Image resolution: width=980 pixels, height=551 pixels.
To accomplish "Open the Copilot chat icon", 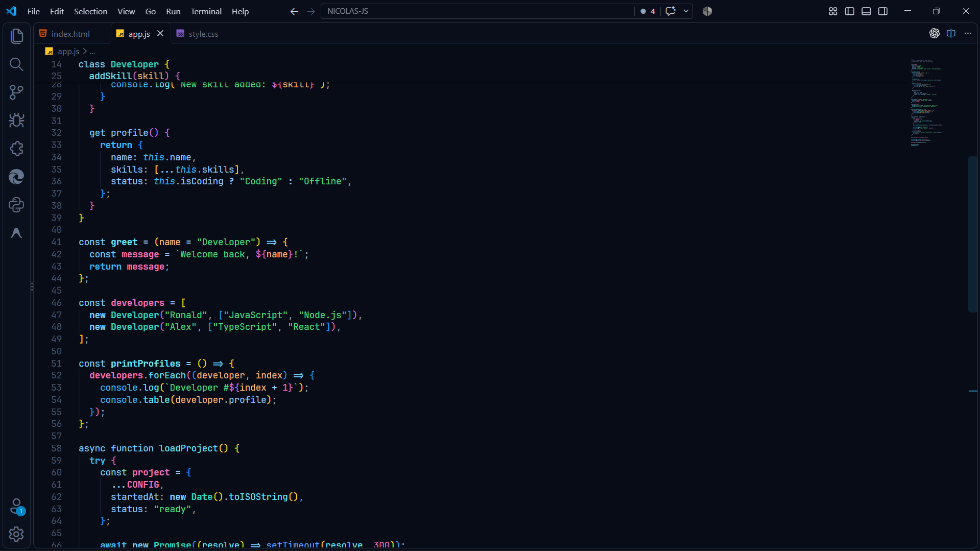I will click(671, 11).
